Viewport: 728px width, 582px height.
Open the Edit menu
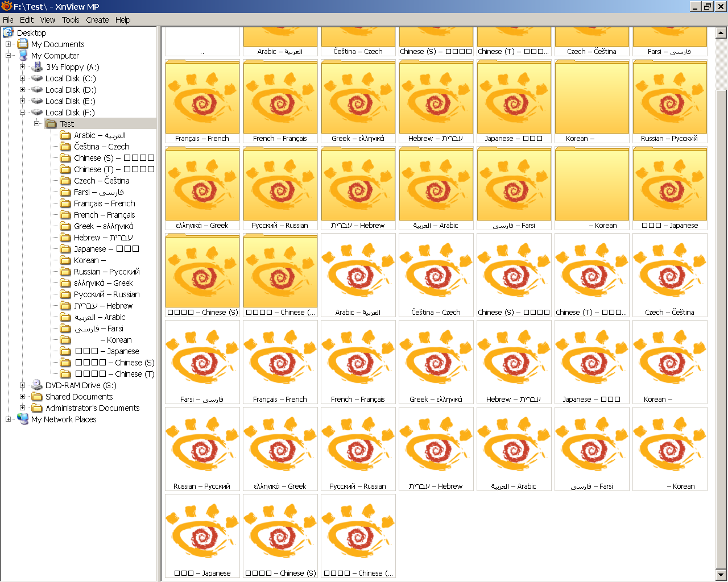[27, 20]
